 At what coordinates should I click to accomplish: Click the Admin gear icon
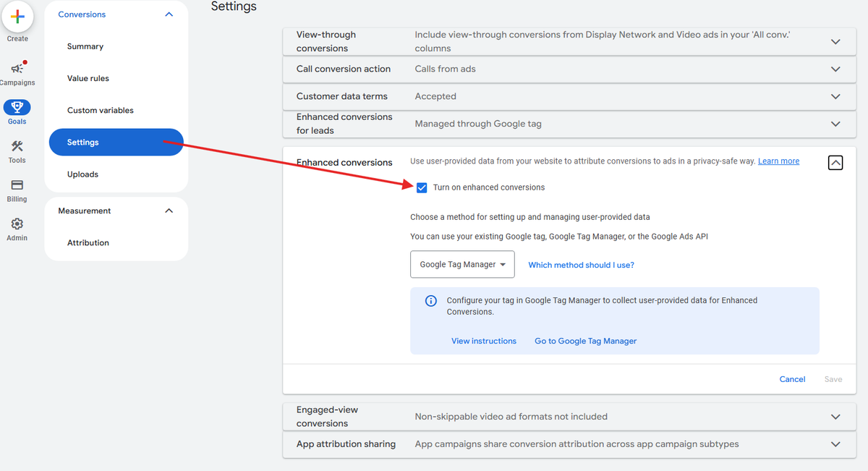(x=17, y=224)
